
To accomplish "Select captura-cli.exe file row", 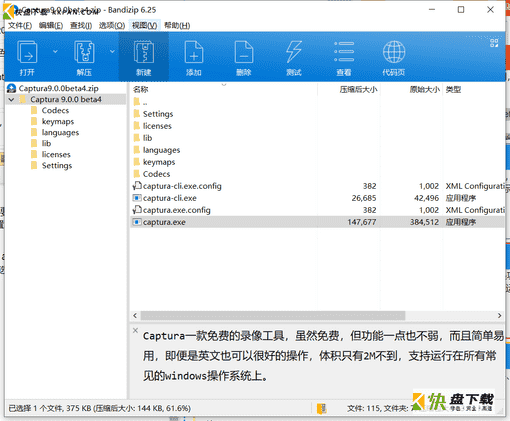I will click(x=317, y=198).
